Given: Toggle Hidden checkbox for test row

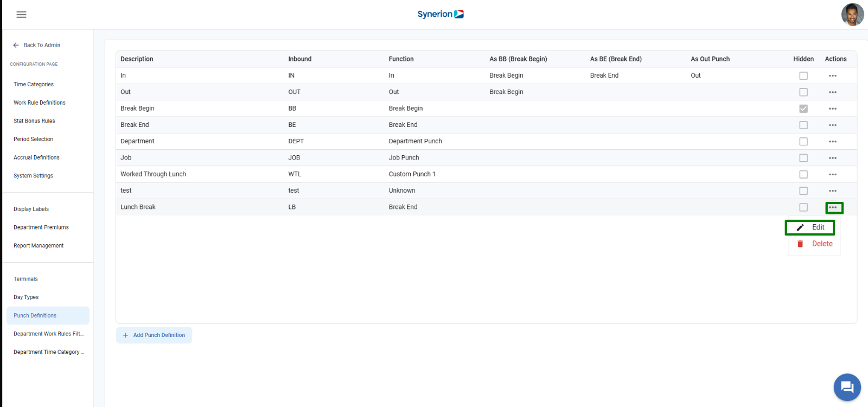Looking at the screenshot, I should 803,191.
